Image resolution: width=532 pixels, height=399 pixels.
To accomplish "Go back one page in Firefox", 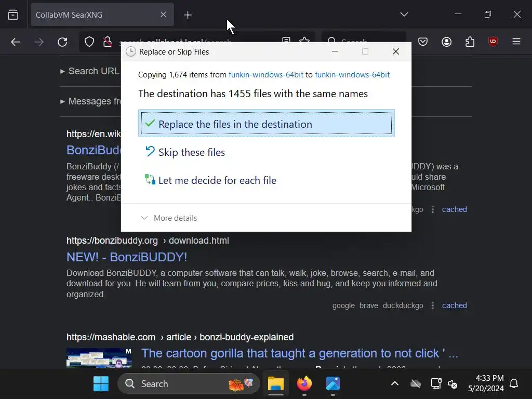I will [x=16, y=42].
